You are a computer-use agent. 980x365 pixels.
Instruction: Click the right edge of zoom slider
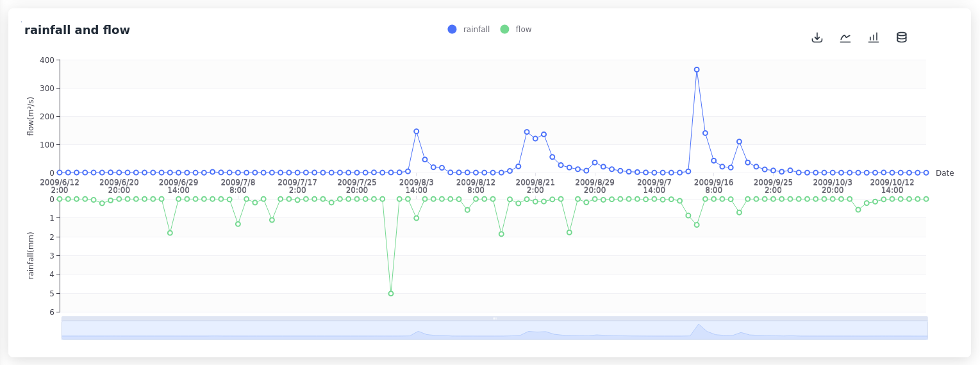click(927, 329)
